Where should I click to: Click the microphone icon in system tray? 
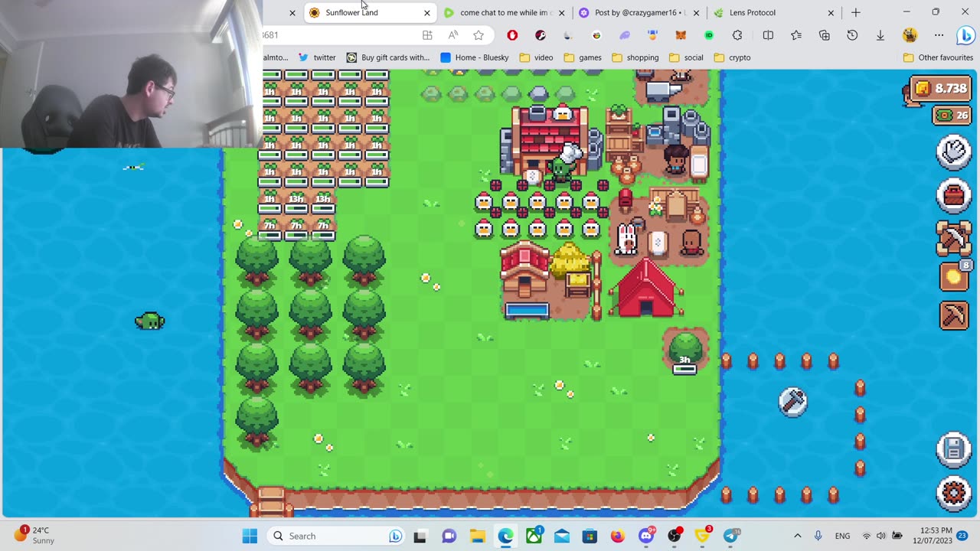[818, 536]
